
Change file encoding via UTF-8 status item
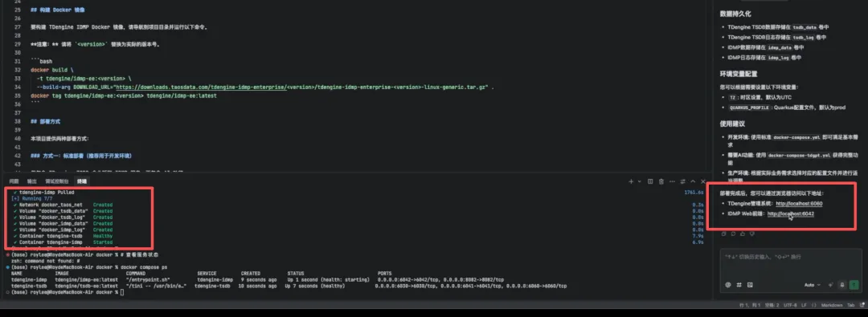[x=790, y=305]
